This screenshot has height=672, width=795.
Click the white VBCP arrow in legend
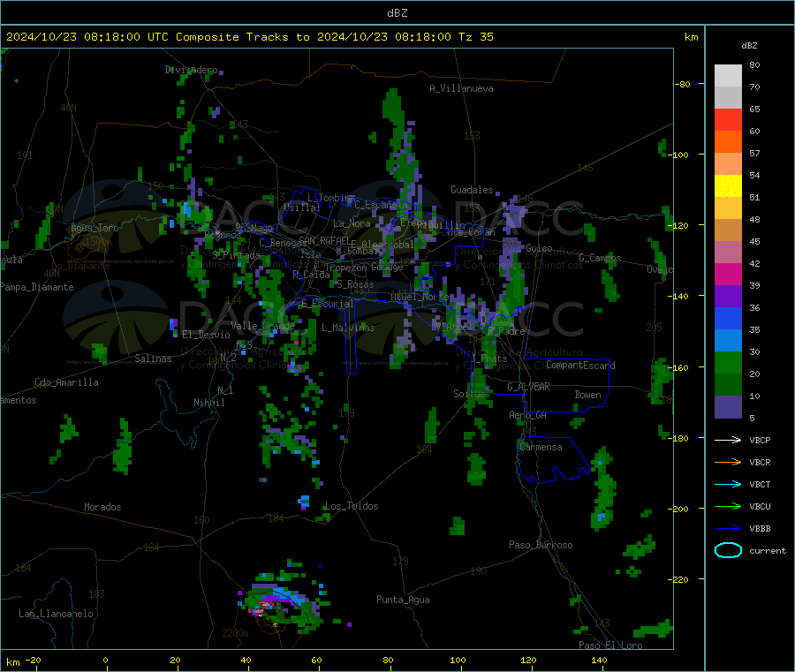(x=728, y=440)
